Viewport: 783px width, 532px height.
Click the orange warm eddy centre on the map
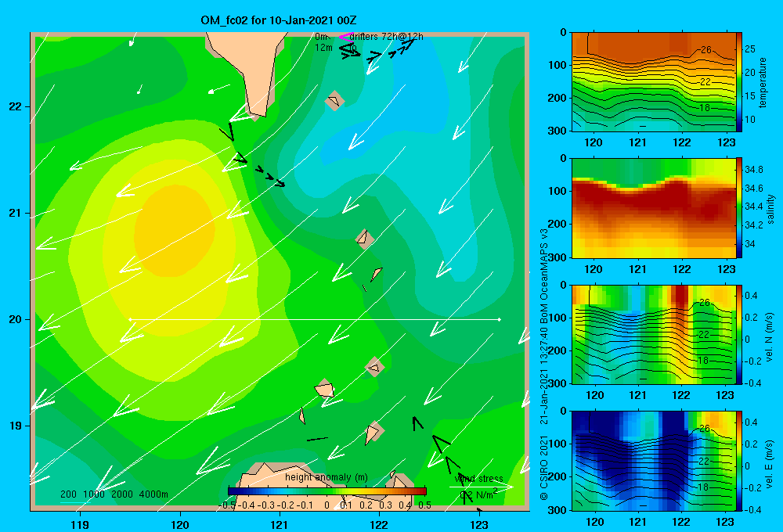coord(175,231)
